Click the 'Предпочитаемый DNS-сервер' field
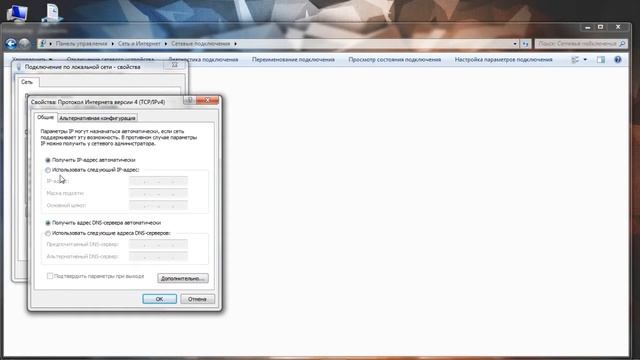This screenshot has height=360, width=640. [158, 244]
